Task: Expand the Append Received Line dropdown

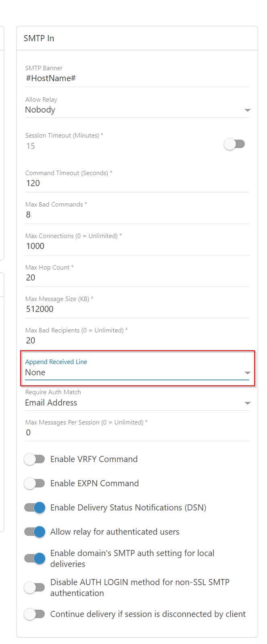Action: coord(137,372)
